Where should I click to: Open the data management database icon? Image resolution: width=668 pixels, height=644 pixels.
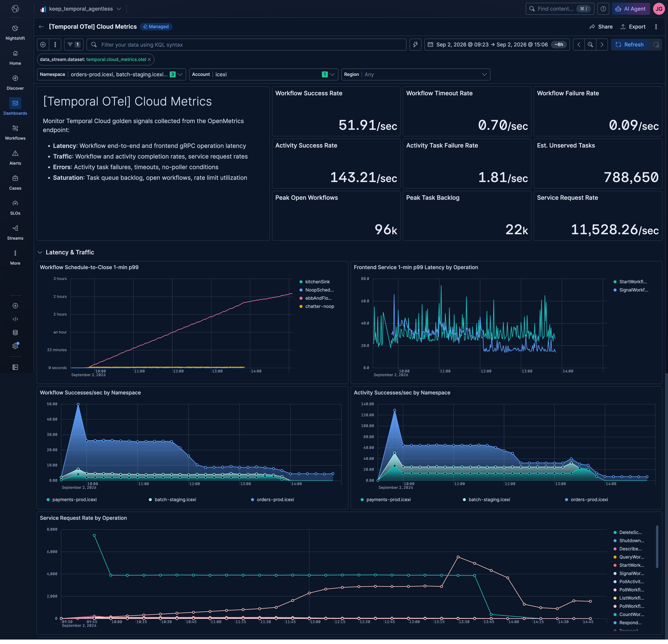(x=15, y=333)
